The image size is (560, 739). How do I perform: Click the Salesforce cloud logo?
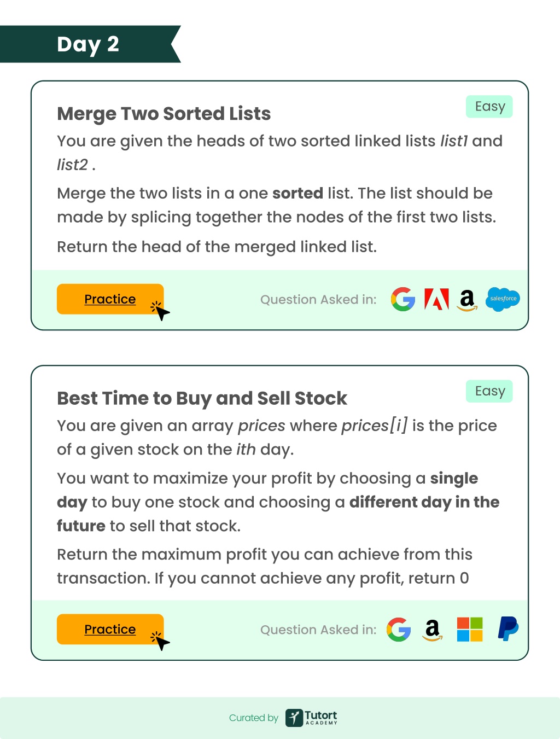coord(503,299)
